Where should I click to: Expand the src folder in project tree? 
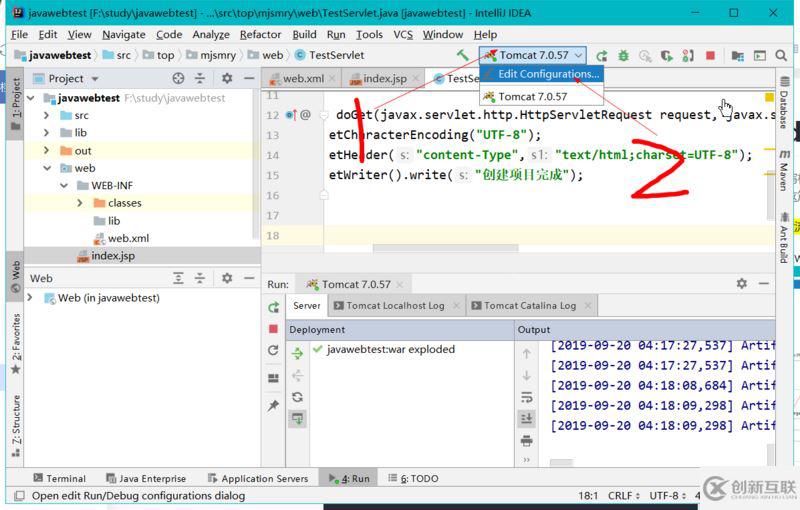[47, 116]
